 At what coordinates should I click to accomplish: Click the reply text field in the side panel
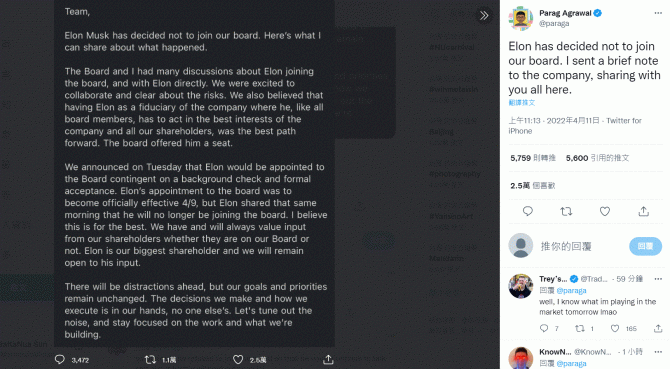point(581,246)
